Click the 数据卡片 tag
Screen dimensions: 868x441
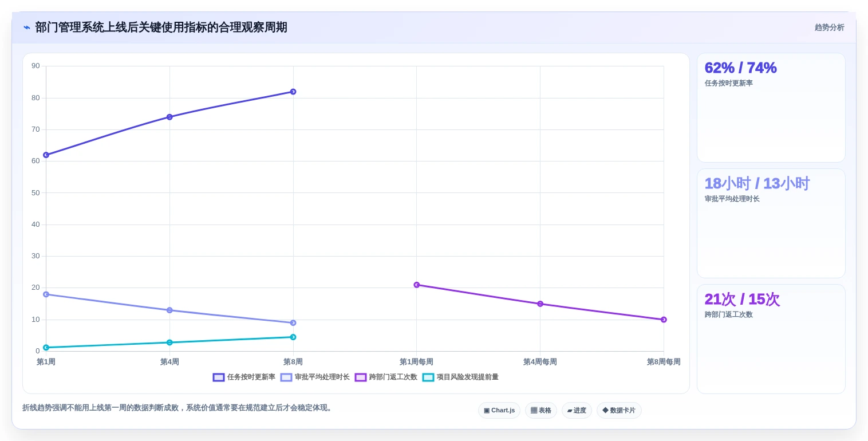point(619,411)
